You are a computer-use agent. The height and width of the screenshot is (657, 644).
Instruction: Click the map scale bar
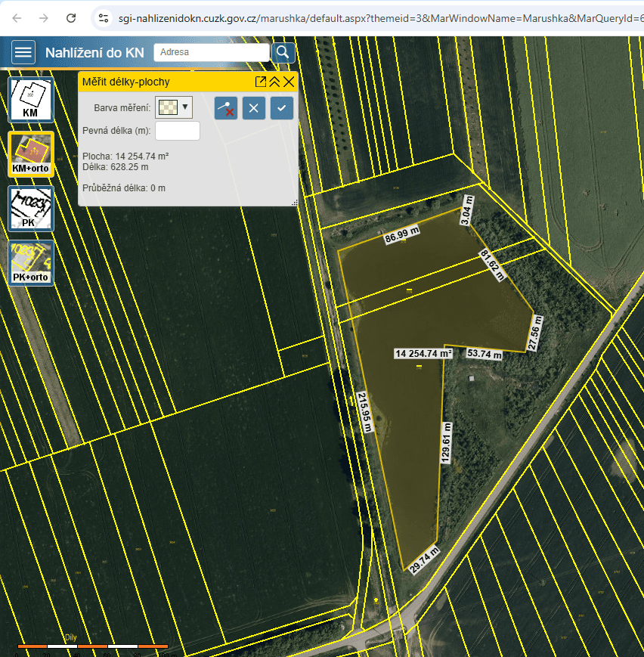point(94,647)
